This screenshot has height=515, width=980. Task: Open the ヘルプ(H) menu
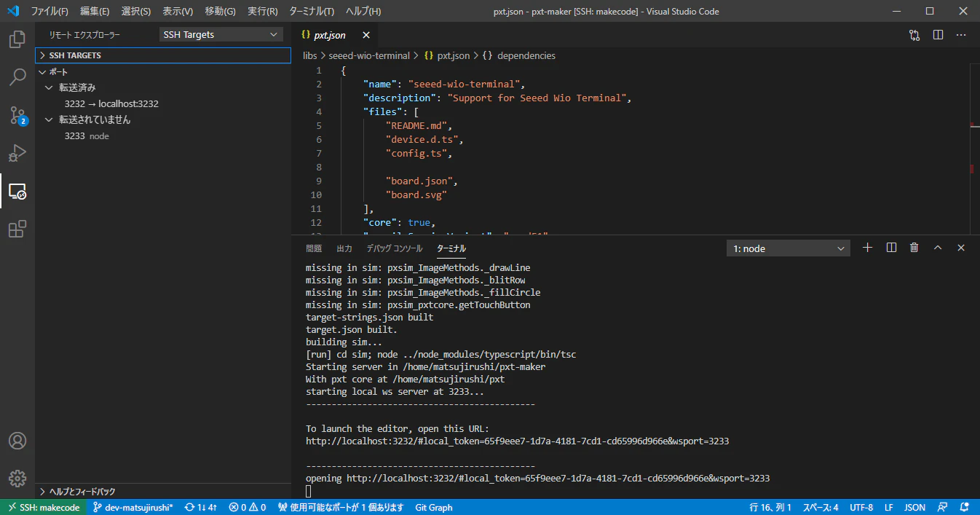[363, 12]
